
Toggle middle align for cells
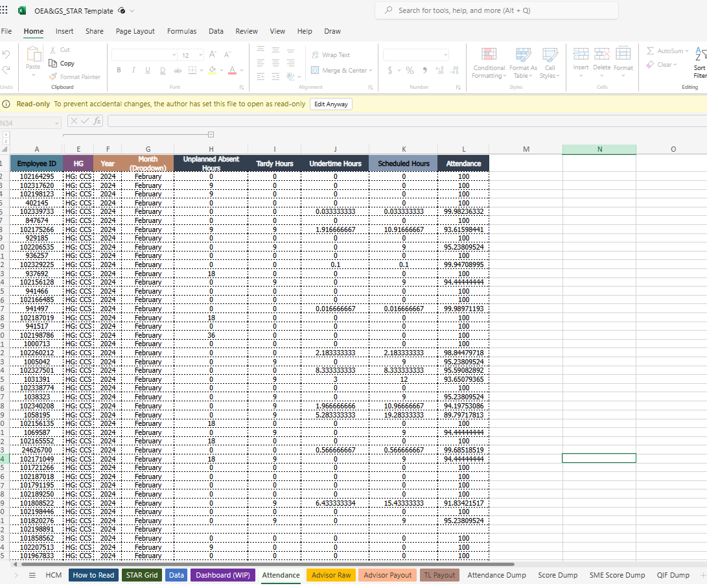[275, 50]
